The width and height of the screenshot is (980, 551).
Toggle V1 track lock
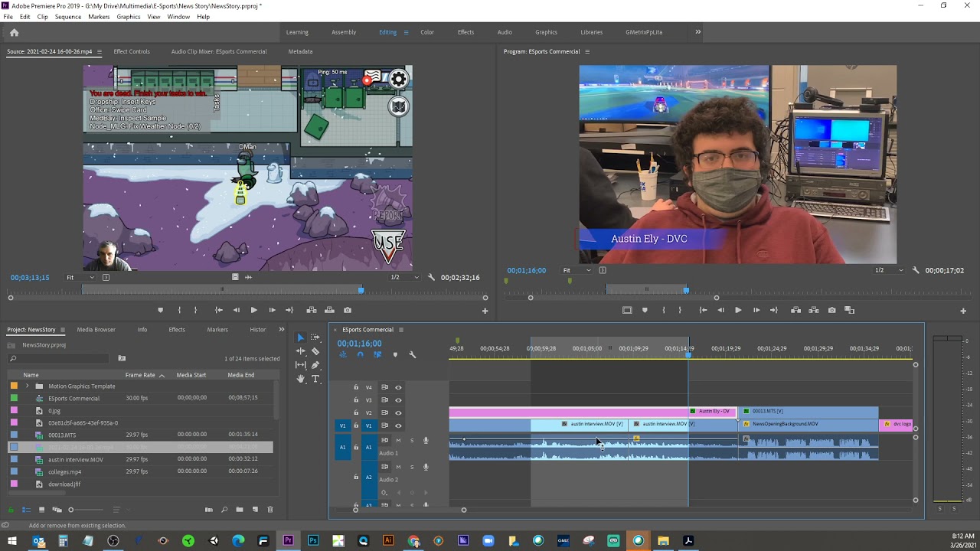click(356, 425)
